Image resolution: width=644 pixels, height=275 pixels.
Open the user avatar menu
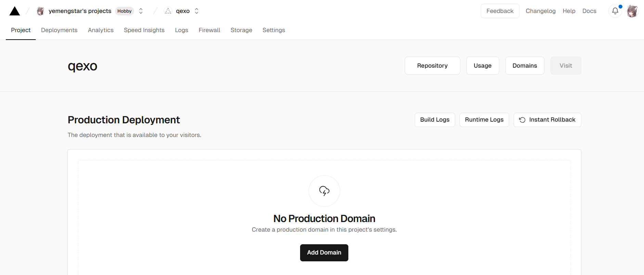632,11
